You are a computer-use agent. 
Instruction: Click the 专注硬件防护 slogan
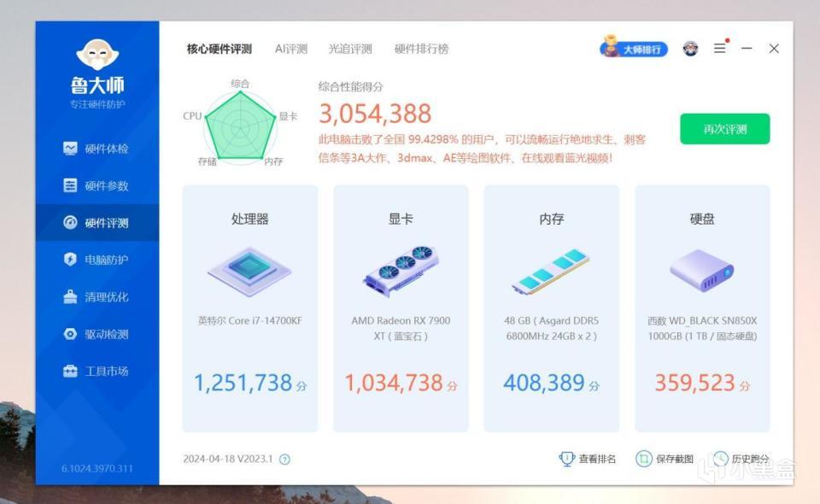click(97, 104)
